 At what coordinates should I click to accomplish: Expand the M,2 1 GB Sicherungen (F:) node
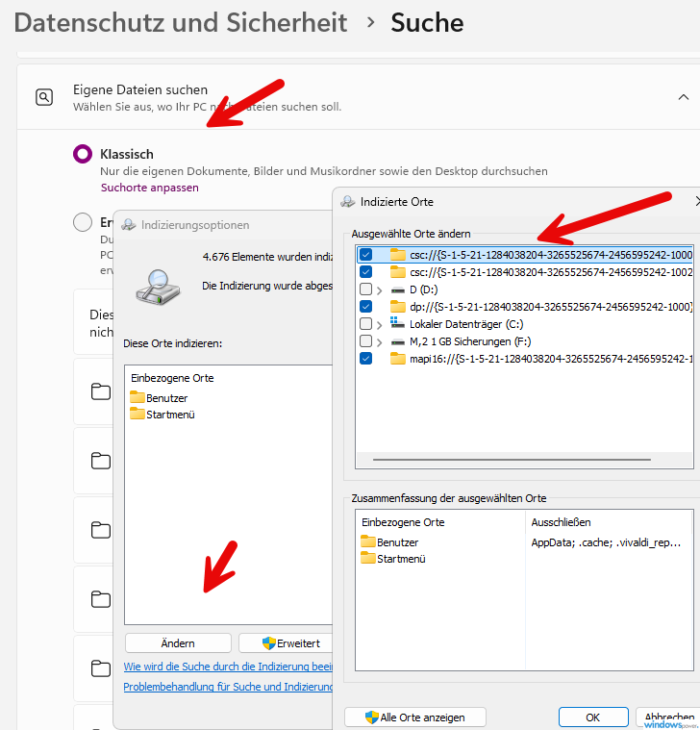tap(379, 342)
